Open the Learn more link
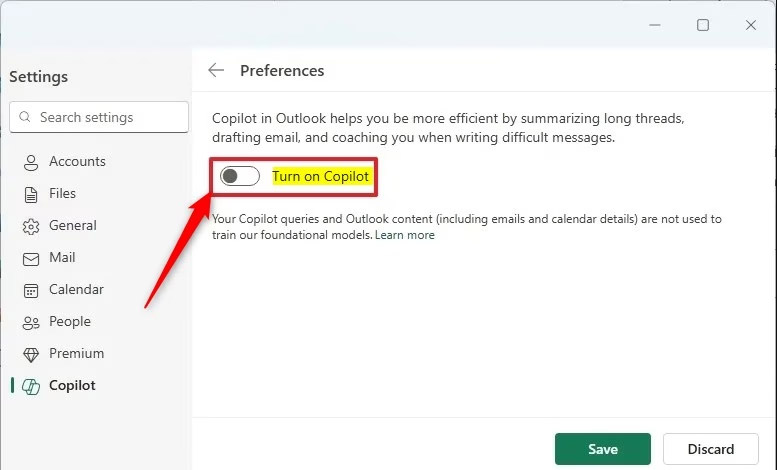The width and height of the screenshot is (777, 470). (405, 235)
